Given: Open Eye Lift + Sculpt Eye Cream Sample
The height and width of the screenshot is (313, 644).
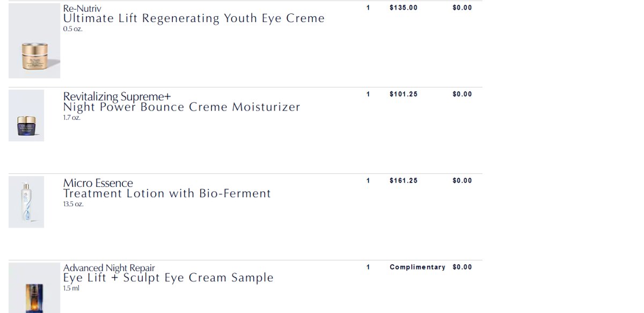Looking at the screenshot, I should 168,278.
